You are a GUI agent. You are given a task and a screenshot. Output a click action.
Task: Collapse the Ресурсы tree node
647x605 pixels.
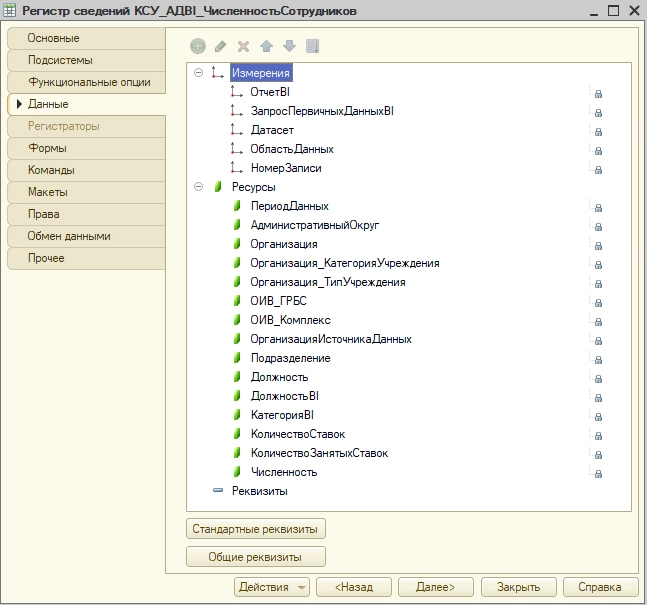199,187
